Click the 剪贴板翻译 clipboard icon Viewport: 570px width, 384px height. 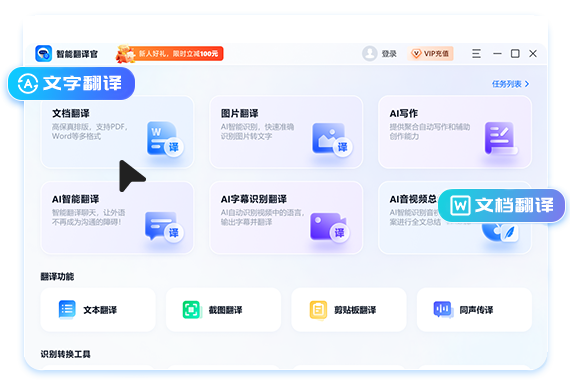coord(318,310)
